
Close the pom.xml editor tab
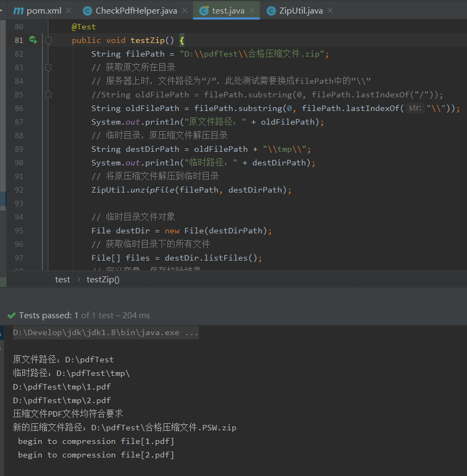(x=68, y=11)
